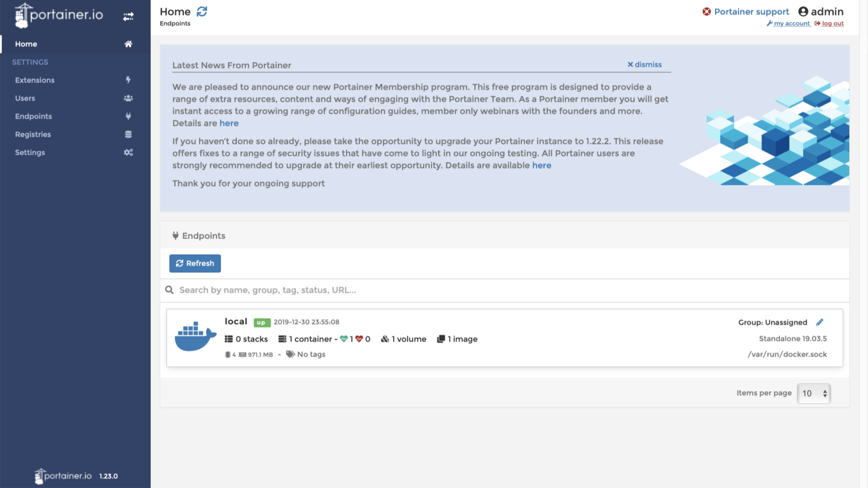Click the refresh icon beside Home title

pyautogui.click(x=202, y=12)
